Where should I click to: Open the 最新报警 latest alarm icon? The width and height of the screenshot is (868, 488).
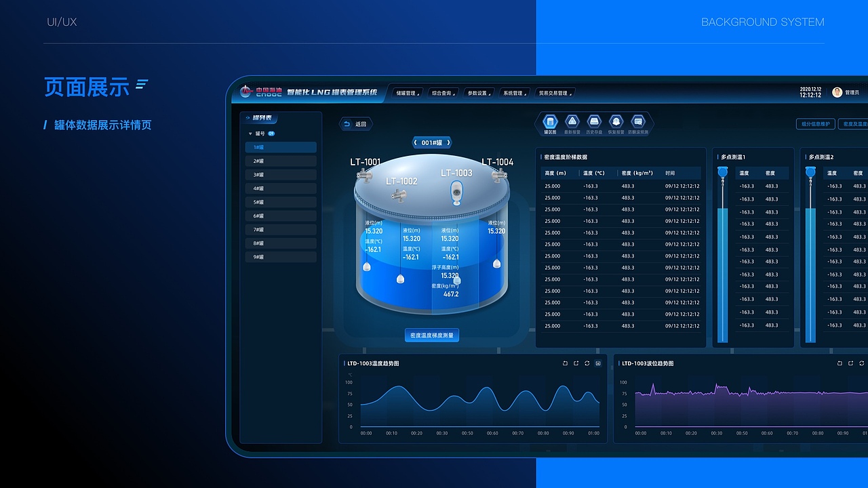pos(572,122)
